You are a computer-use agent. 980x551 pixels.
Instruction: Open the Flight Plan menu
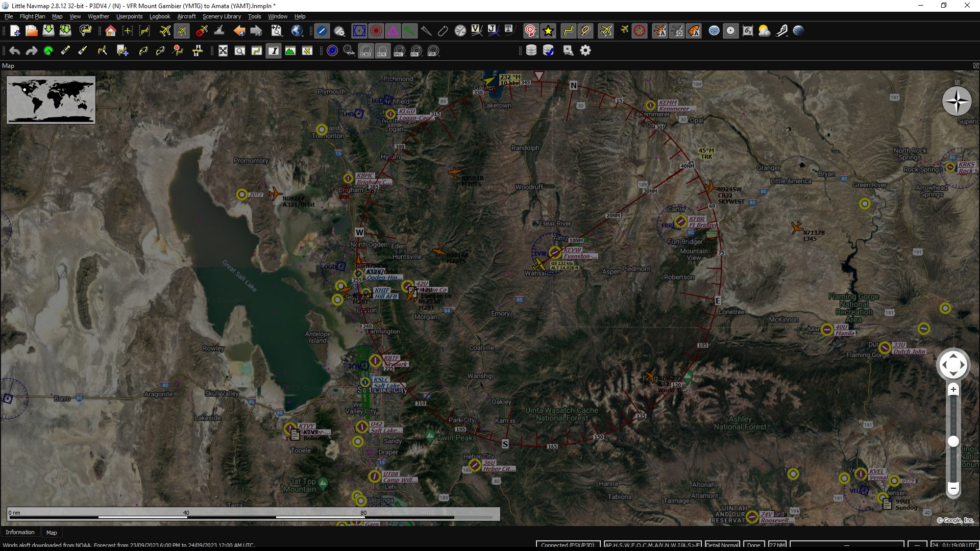click(32, 16)
